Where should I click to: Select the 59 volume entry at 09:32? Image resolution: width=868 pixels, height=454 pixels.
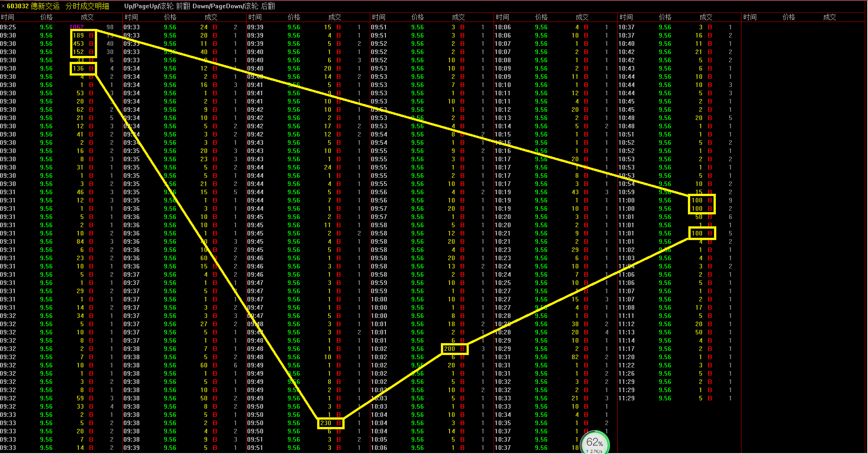[80, 398]
